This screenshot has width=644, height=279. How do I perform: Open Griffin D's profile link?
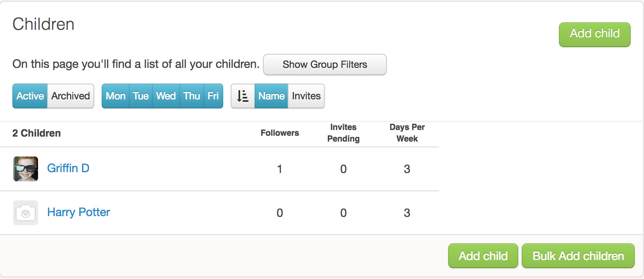point(68,168)
